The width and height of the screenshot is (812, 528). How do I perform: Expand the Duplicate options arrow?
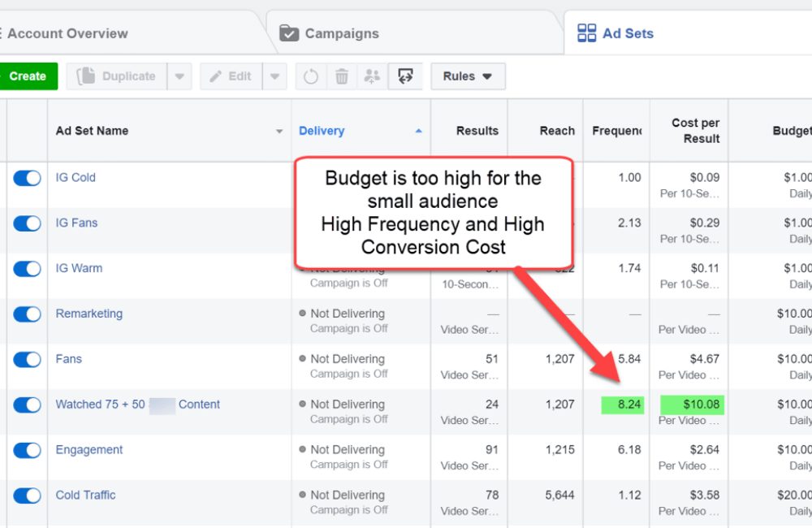pos(179,76)
